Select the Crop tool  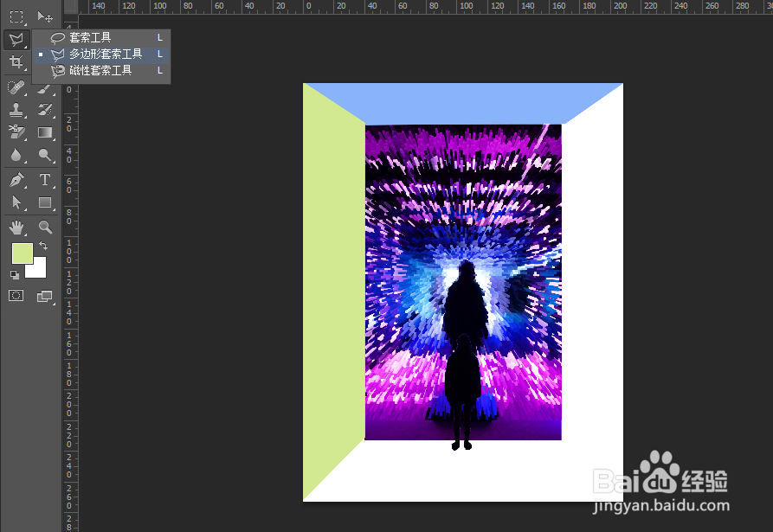16,62
